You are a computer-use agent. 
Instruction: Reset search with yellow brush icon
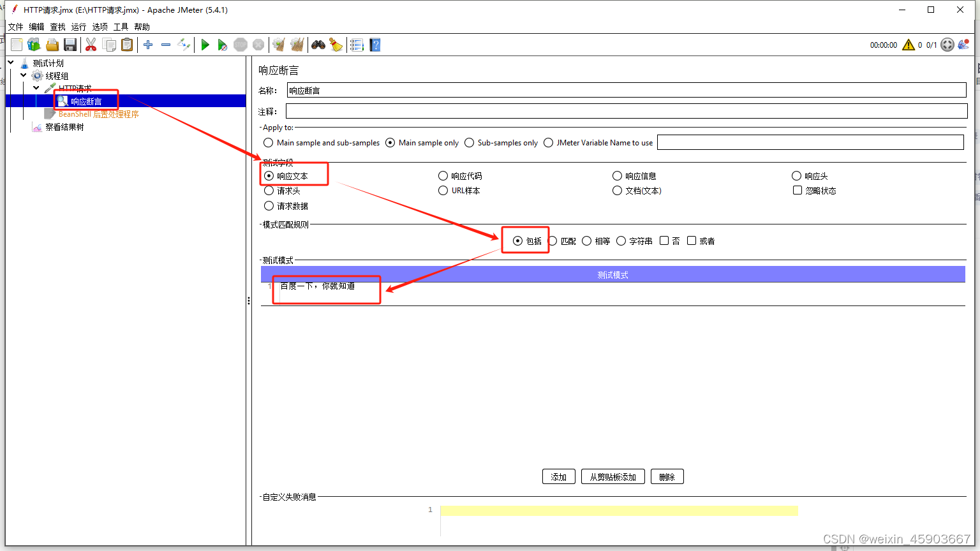(x=336, y=45)
